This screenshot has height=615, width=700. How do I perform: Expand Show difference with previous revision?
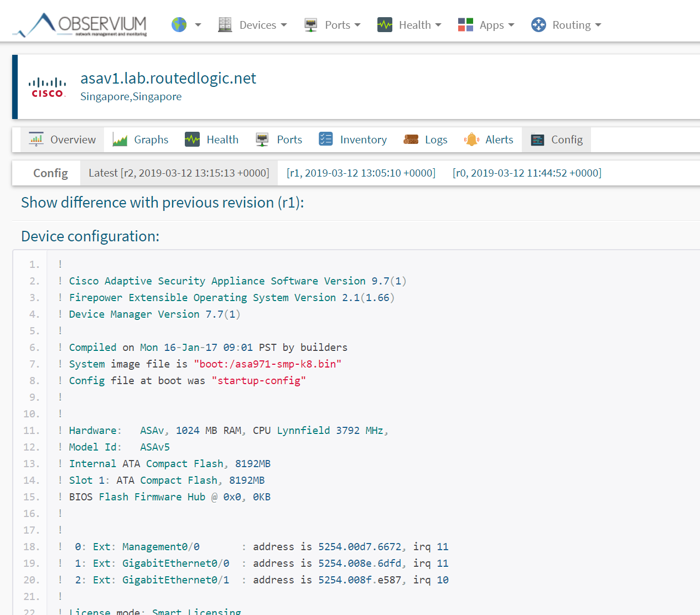(163, 203)
